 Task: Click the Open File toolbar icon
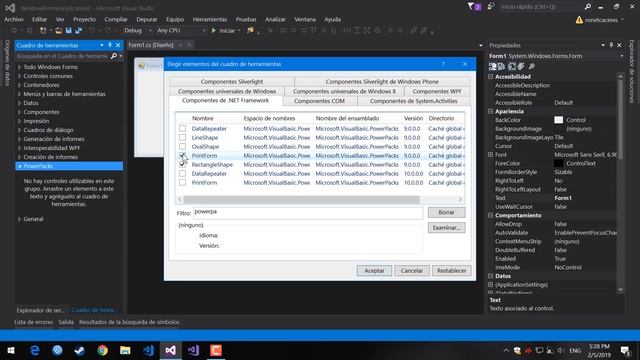coord(59,31)
